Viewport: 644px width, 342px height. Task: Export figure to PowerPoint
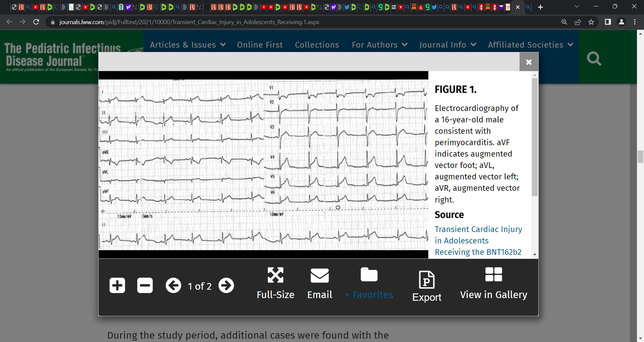pos(427,286)
